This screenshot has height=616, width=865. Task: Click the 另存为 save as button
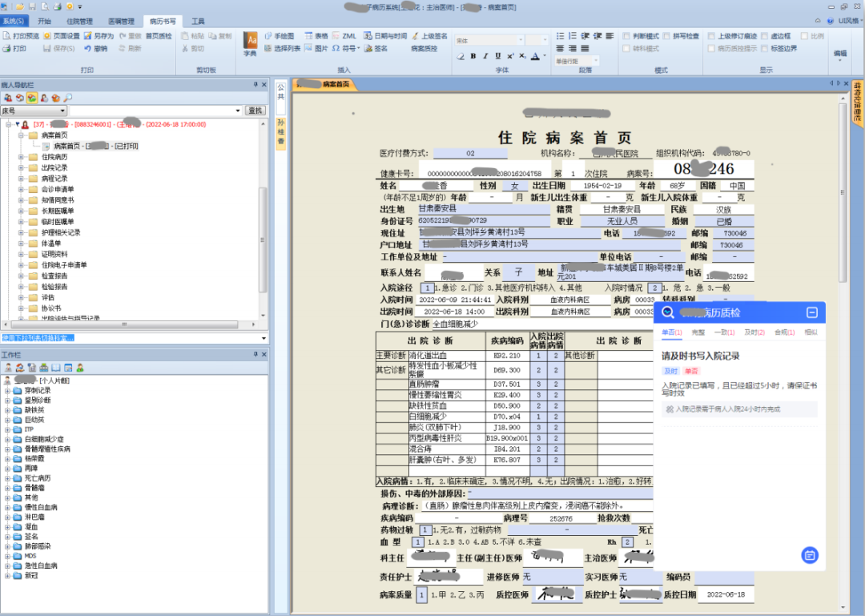click(x=98, y=36)
